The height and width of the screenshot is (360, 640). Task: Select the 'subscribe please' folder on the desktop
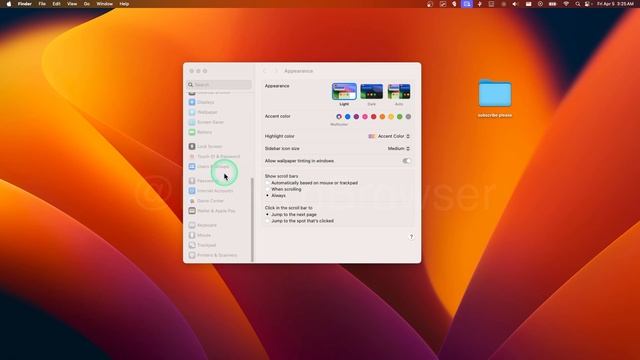tap(495, 98)
